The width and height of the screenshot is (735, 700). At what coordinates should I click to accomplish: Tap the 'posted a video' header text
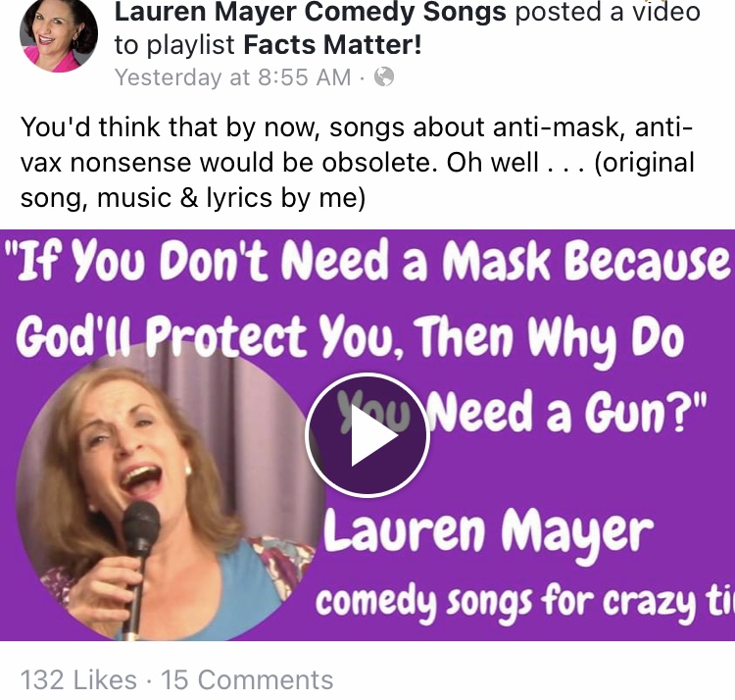pyautogui.click(x=608, y=12)
